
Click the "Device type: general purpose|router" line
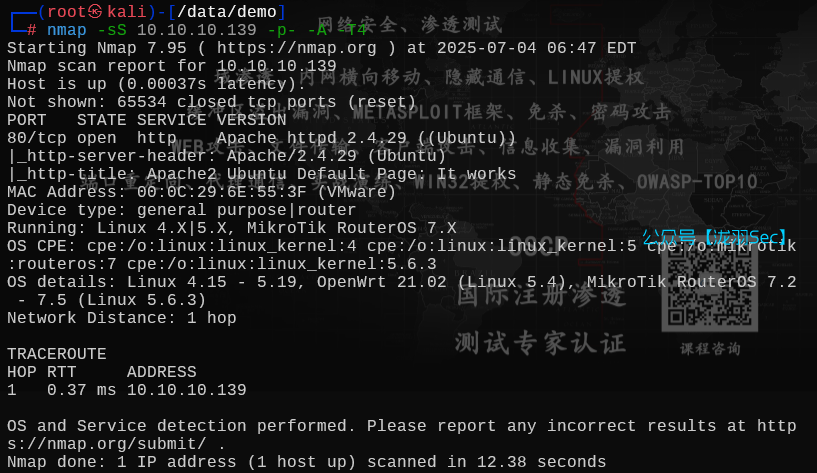tap(182, 210)
